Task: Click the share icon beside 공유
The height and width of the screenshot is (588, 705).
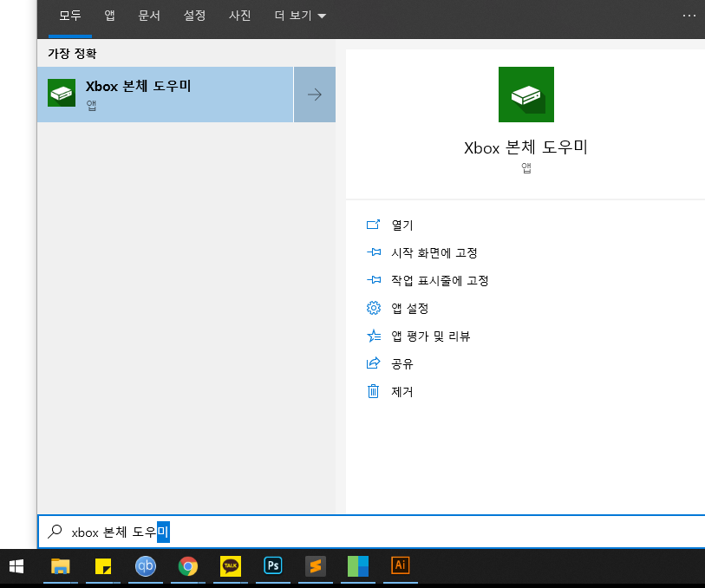Action: [373, 363]
